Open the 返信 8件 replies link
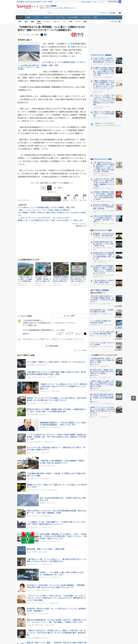 tap(26, 333)
